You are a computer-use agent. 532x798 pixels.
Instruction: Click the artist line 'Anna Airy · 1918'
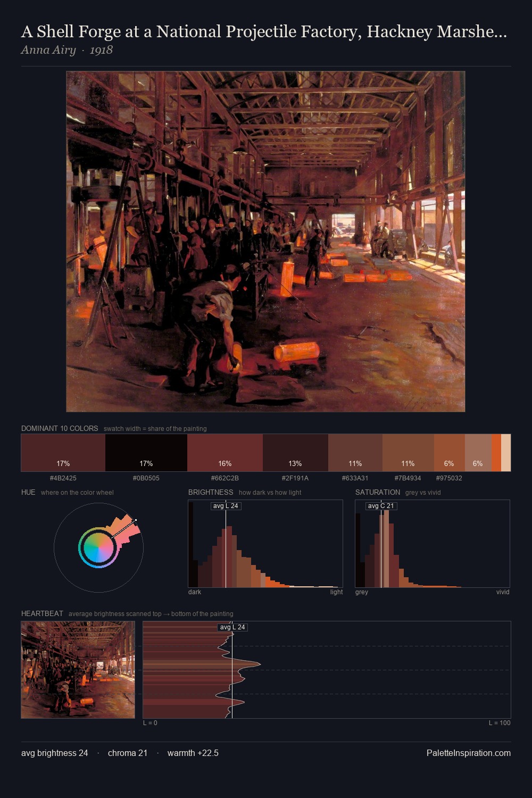click(67, 50)
